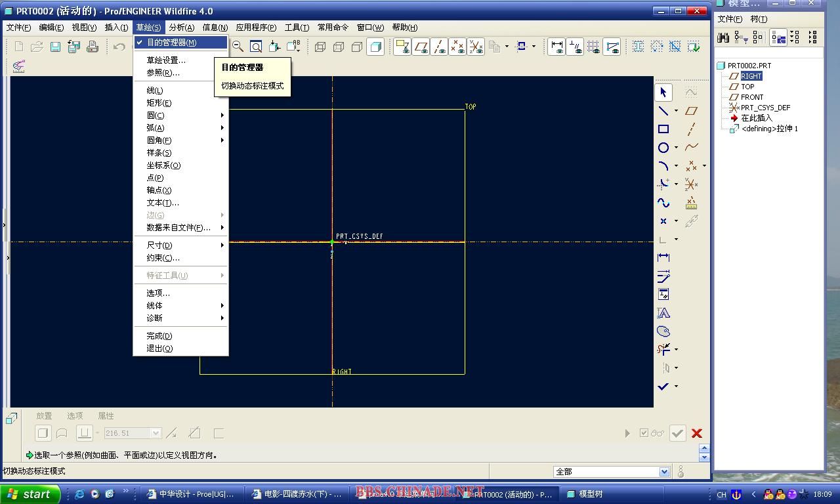Select the line sketch tool
The width and height of the screenshot is (840, 504).
click(x=663, y=111)
